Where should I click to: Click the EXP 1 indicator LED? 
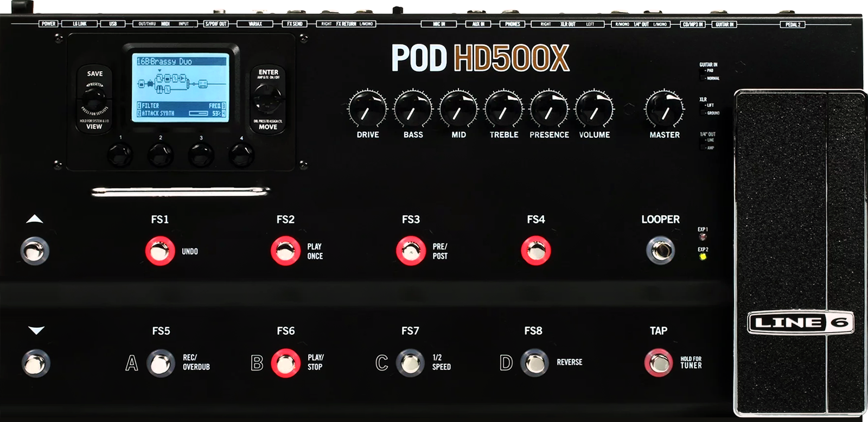coord(703,236)
